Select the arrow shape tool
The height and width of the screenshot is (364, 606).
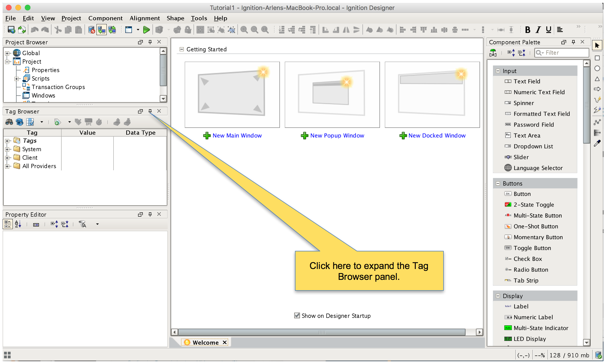coord(597,89)
